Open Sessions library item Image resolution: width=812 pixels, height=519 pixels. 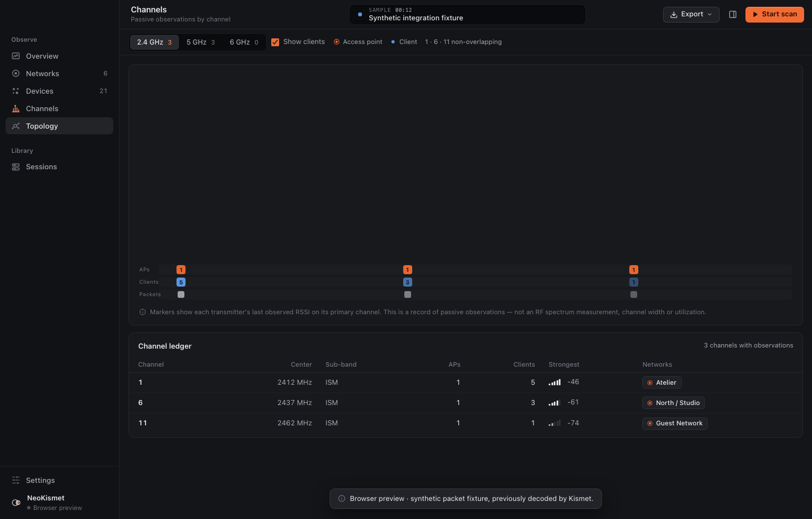coord(59,166)
